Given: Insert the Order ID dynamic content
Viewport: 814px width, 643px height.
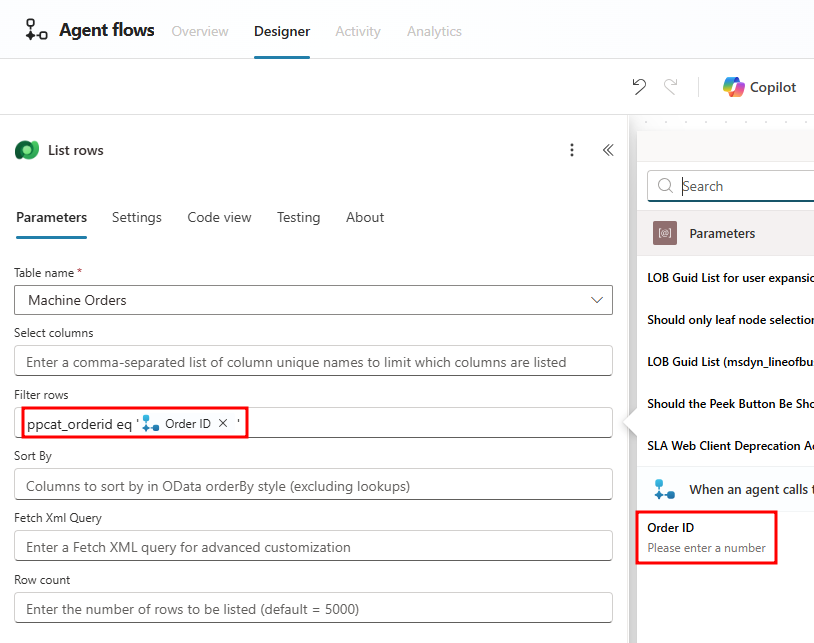Looking at the screenshot, I should [x=706, y=538].
